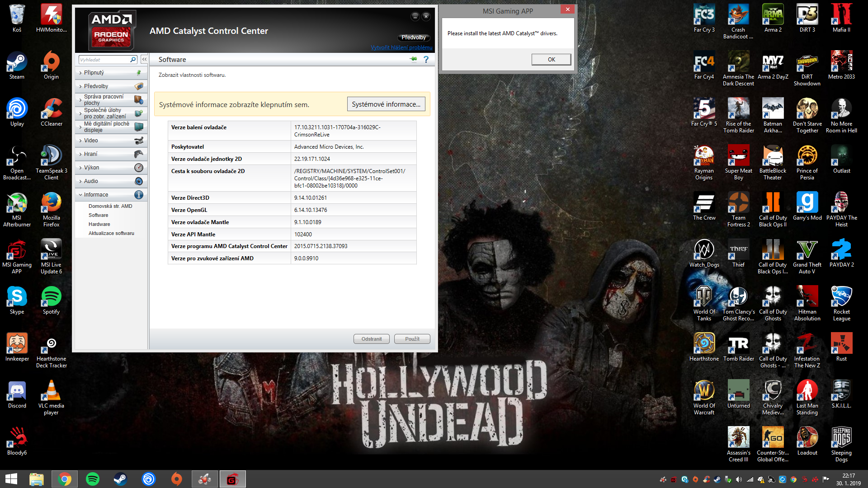Screen dimensions: 868x488
Task: Select Hardware item under Informace
Action: point(99,224)
